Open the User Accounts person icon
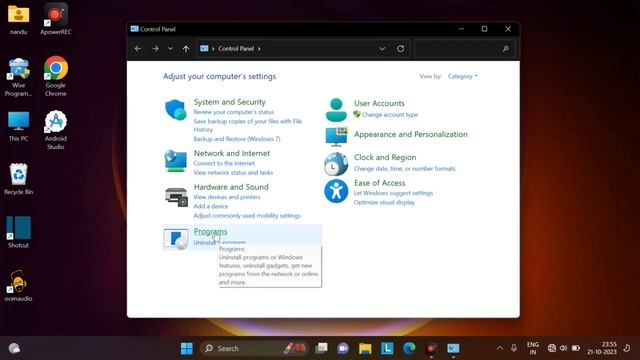Viewport: 640px width, 360px height. pos(336,110)
